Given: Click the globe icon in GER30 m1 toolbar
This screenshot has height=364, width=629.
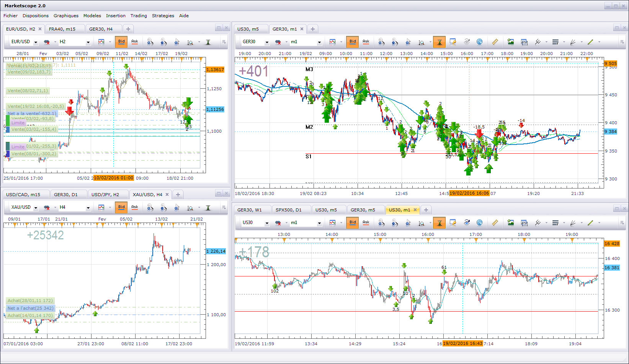Looking at the screenshot, I should 479,42.
